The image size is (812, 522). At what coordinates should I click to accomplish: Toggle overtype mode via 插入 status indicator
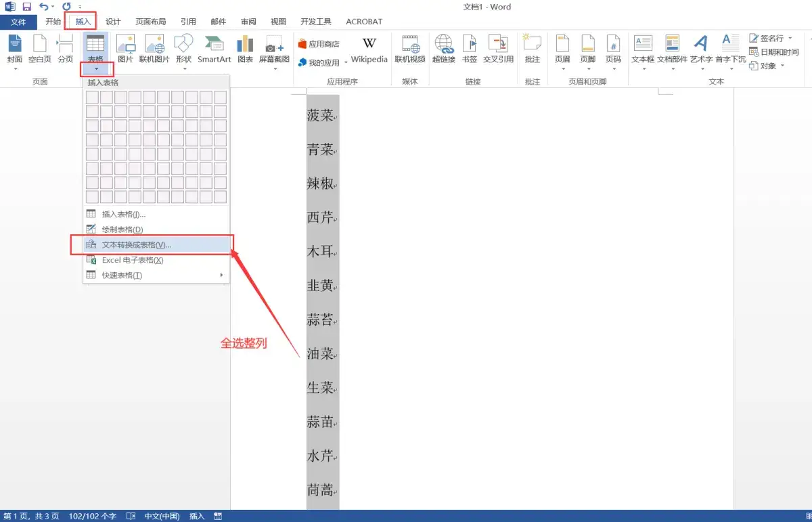coord(196,515)
